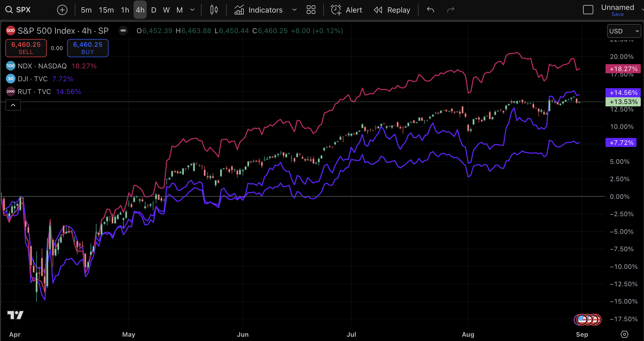Open the Unnamed layout name menu
The height and width of the screenshot is (341, 644).
[618, 7]
